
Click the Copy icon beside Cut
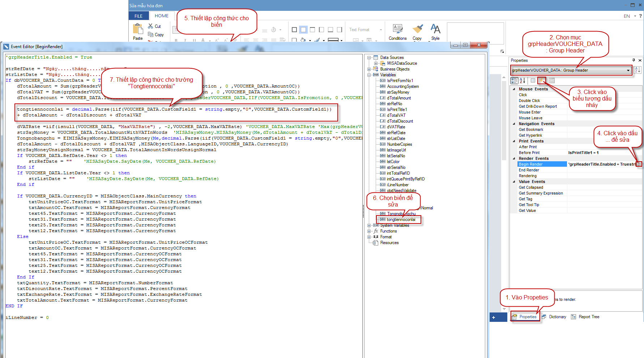[150, 34]
